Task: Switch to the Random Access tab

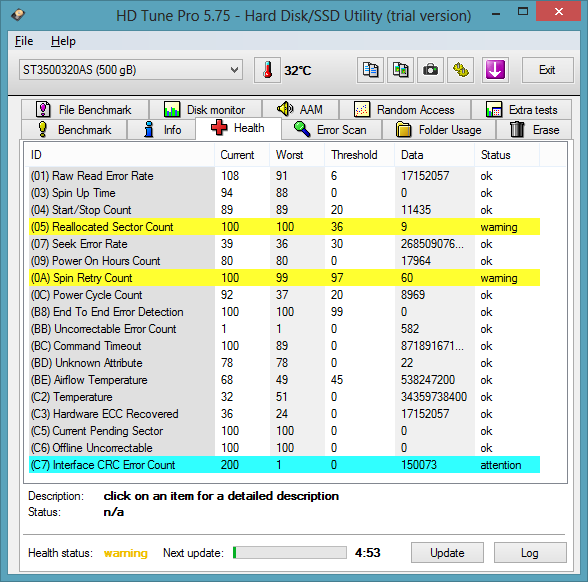Action: pos(405,110)
